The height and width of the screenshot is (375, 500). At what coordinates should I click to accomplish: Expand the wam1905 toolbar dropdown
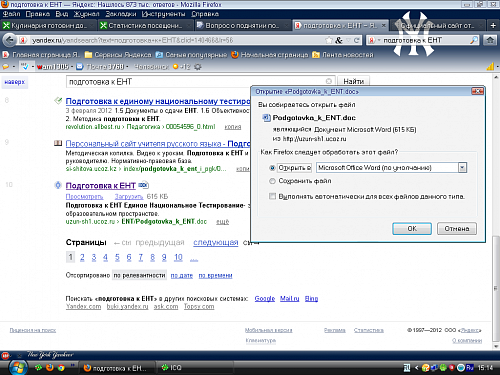pyautogui.click(x=72, y=67)
